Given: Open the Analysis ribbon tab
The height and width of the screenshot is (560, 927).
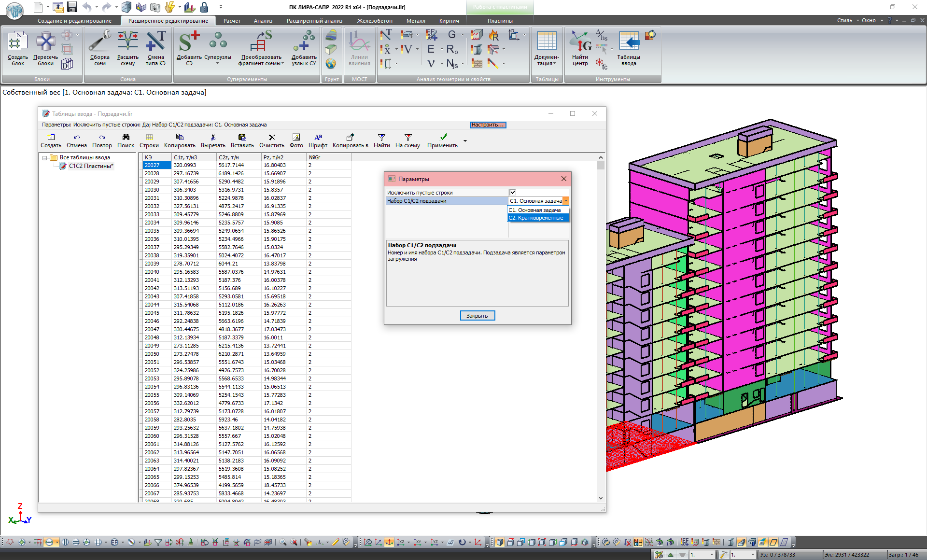Looking at the screenshot, I should (263, 21).
